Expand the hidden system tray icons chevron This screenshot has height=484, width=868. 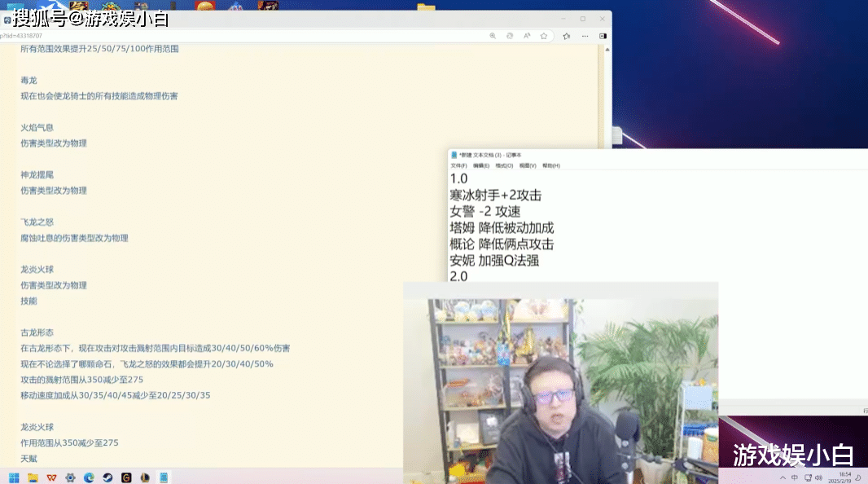pyautogui.click(x=783, y=477)
